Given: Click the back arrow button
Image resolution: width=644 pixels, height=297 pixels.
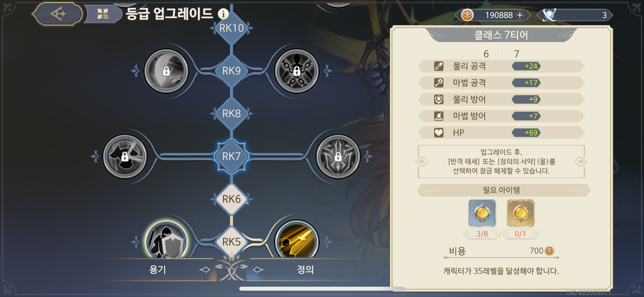Looking at the screenshot, I should pyautogui.click(x=57, y=14).
